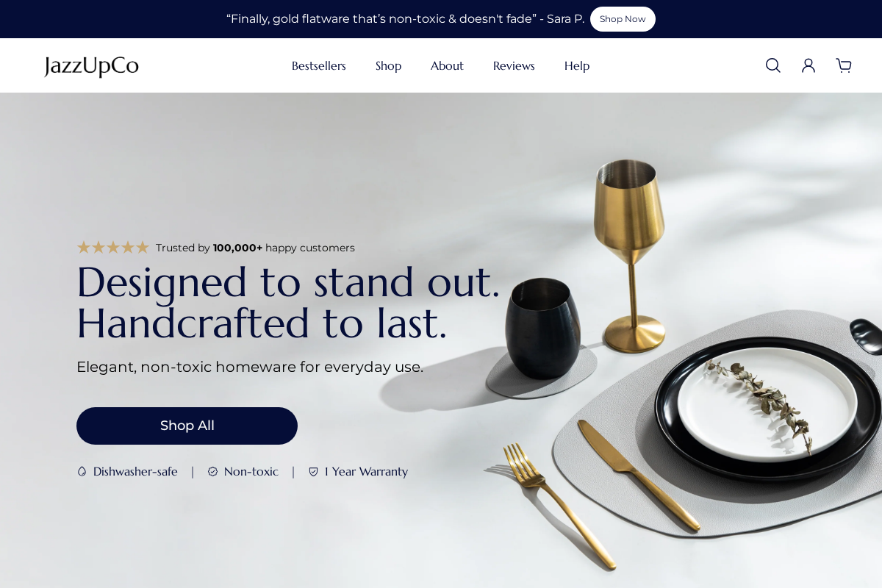Click the Shop All button

pyautogui.click(x=187, y=426)
